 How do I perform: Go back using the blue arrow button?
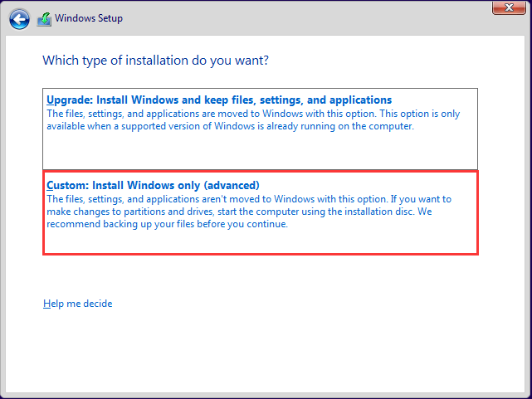(19, 19)
